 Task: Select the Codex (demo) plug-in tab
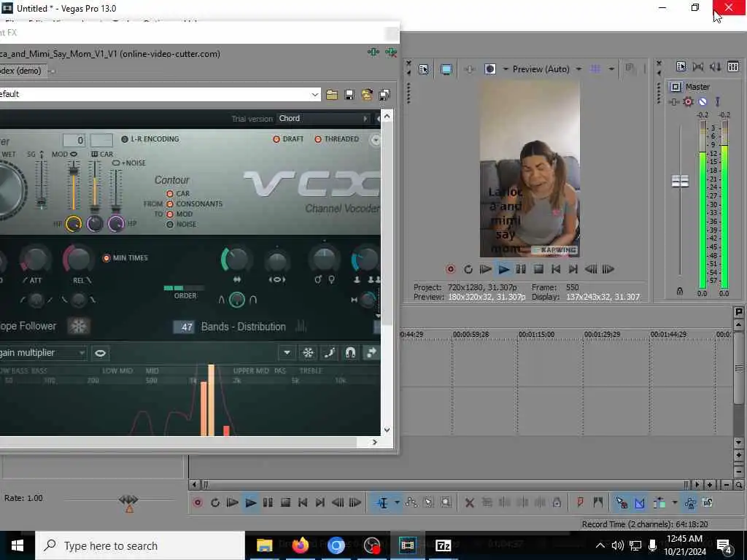pyautogui.click(x=22, y=71)
